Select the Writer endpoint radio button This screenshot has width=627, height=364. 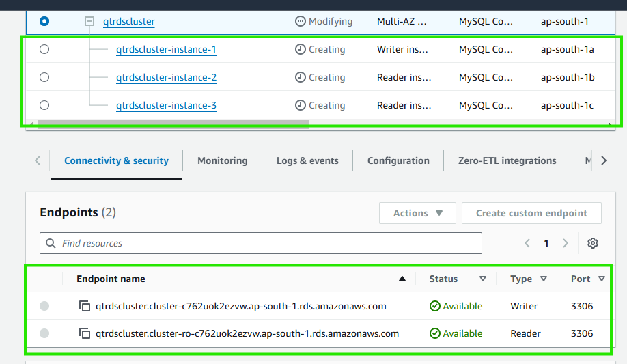coord(44,306)
